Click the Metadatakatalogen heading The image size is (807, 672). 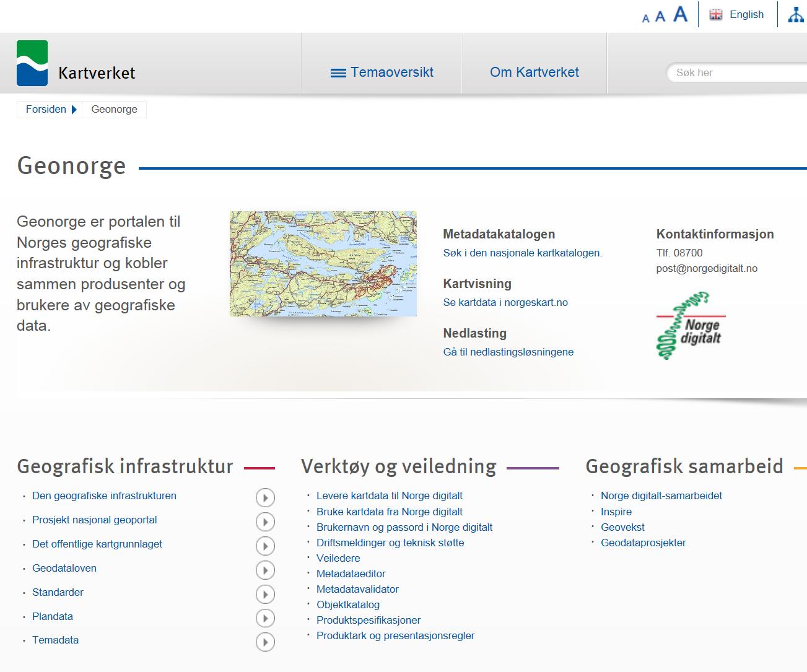coord(499,234)
